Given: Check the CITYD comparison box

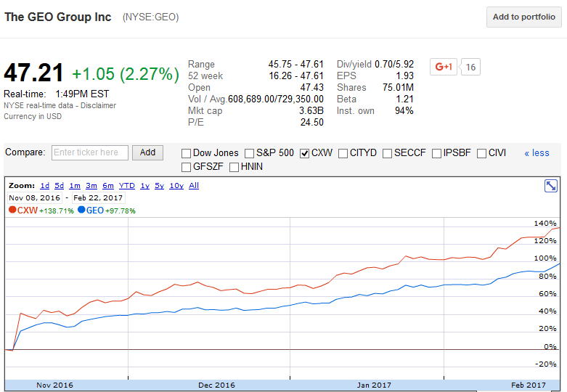Looking at the screenshot, I should tap(343, 153).
